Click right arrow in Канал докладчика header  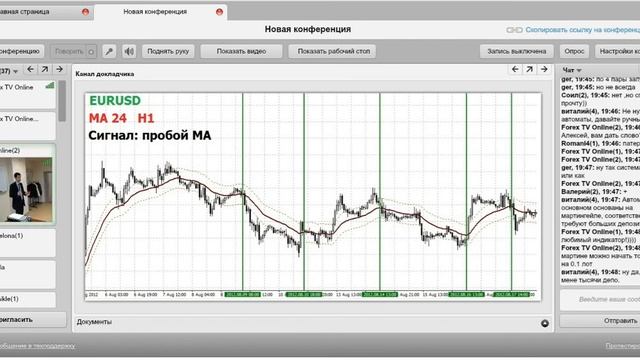pos(544,70)
